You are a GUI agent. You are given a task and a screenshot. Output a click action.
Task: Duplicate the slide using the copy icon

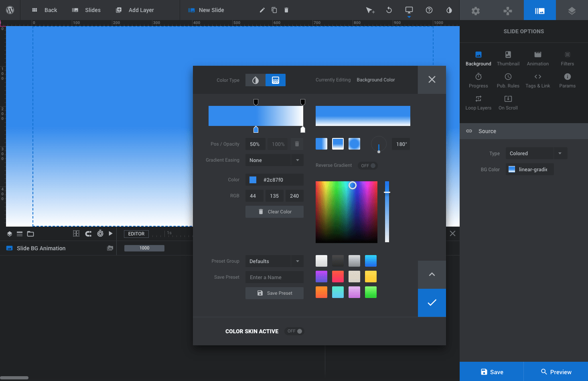274,10
